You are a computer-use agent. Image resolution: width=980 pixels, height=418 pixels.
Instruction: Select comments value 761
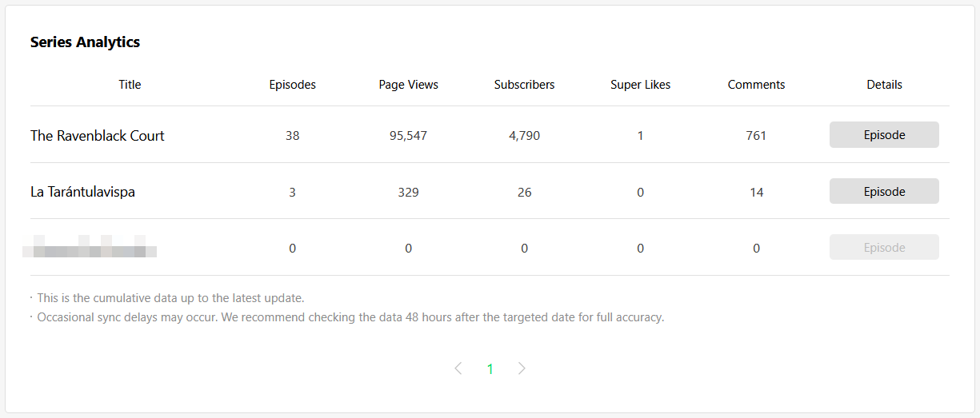point(757,136)
